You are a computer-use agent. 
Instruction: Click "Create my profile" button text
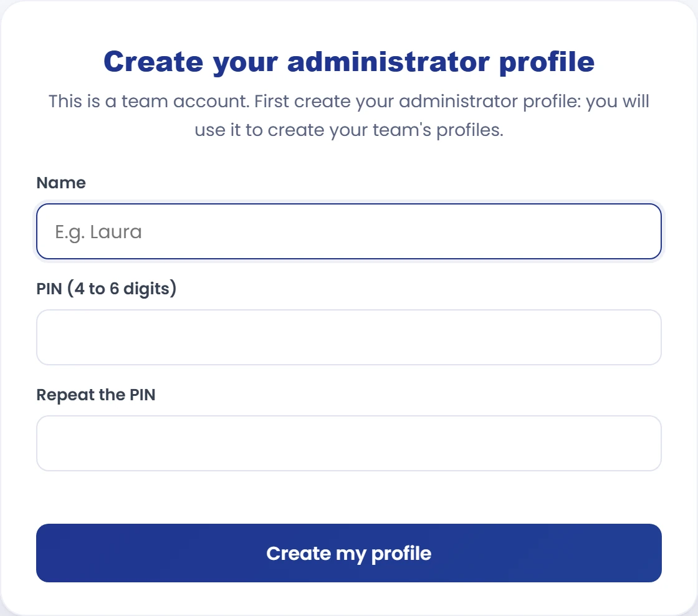(348, 553)
